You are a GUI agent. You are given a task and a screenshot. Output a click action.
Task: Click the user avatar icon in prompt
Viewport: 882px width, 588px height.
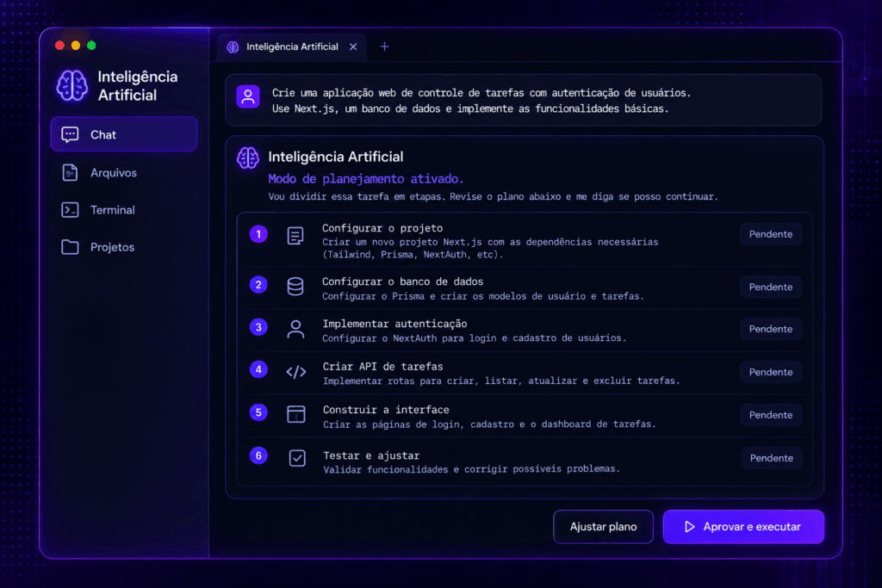[x=248, y=96]
